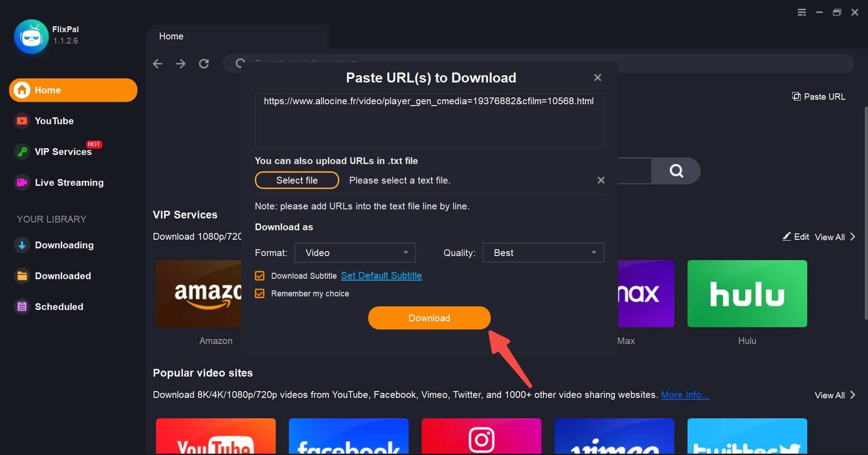Disable Remember my choice
Viewport: 868px width, 455px height.
pos(260,294)
